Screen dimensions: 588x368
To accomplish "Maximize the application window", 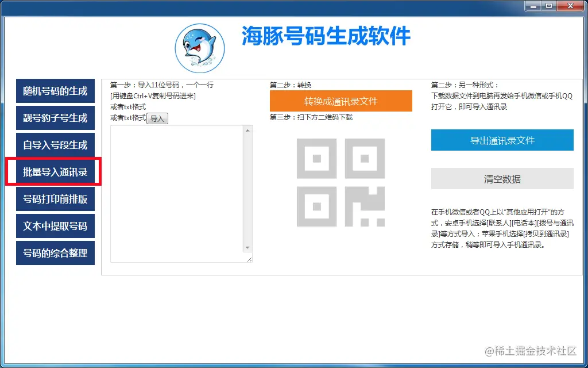I will click(x=550, y=6).
